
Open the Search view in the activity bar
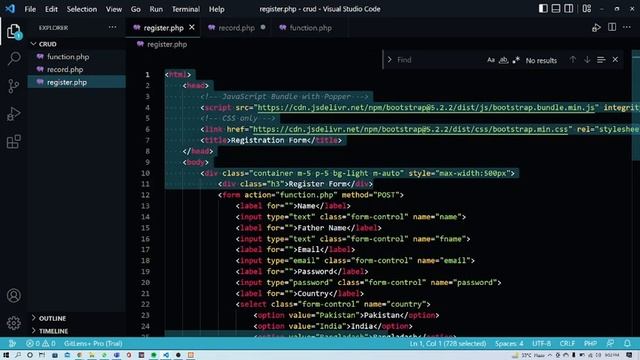(x=13, y=58)
